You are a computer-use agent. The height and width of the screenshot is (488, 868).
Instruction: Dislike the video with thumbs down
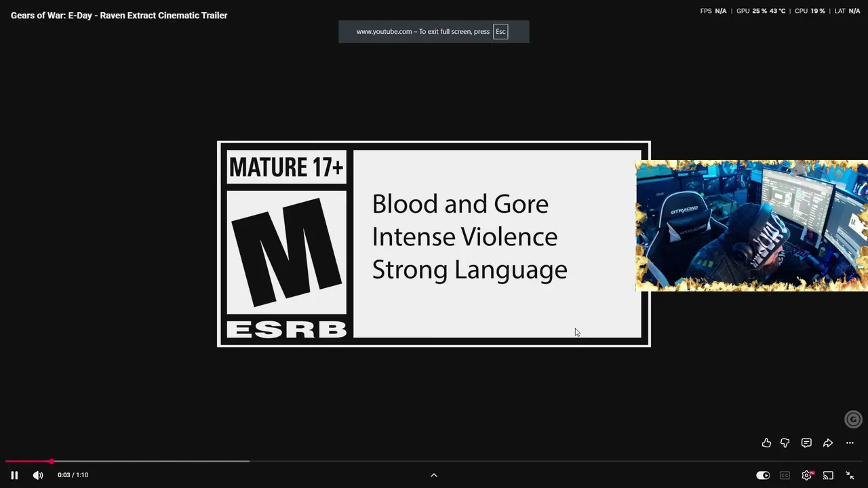[785, 443]
